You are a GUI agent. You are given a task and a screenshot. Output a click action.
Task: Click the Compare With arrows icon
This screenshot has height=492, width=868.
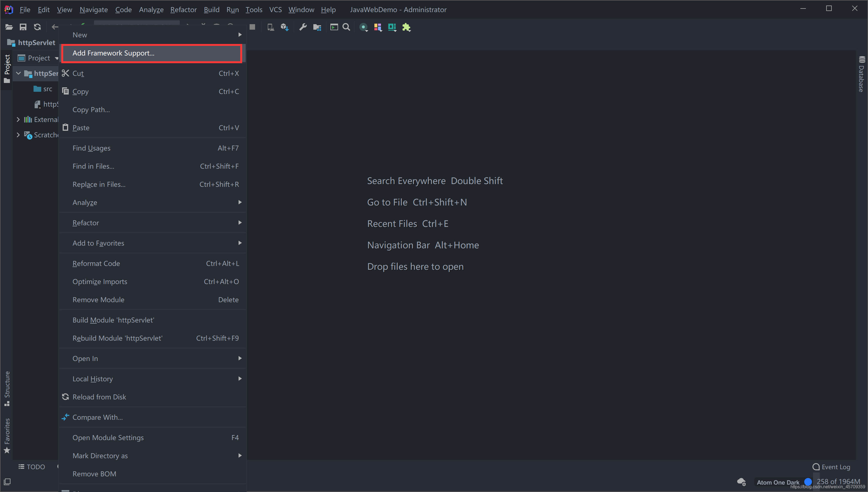66,417
